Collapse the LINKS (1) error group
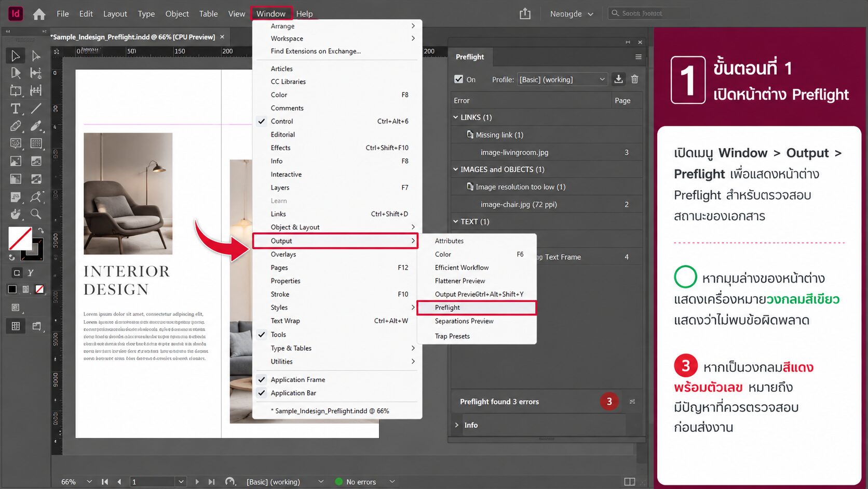This screenshot has width=868, height=489. 456,117
